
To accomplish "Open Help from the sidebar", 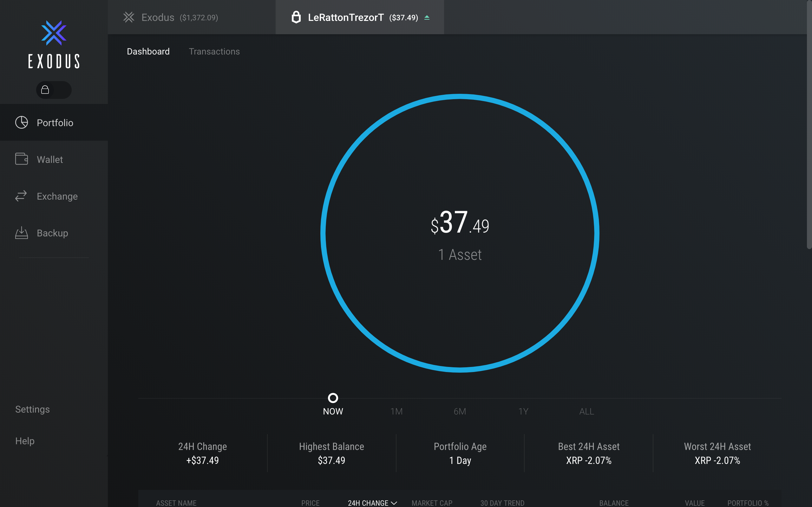I will click(x=25, y=440).
